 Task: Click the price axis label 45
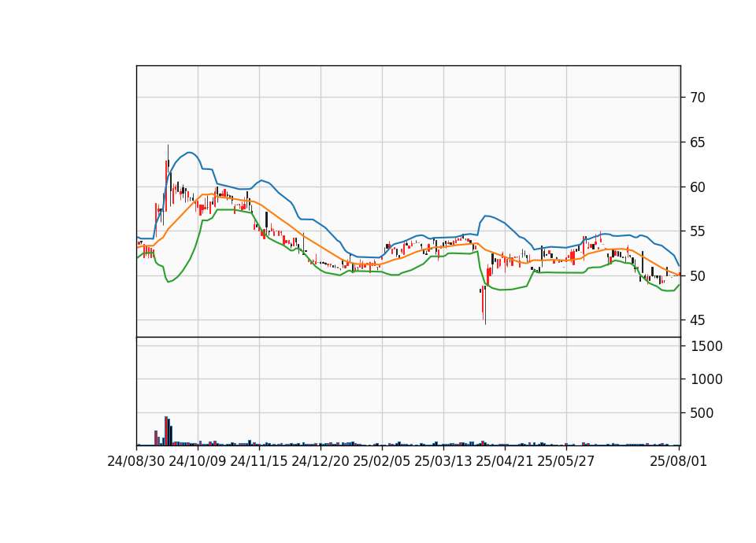[x=698, y=320]
